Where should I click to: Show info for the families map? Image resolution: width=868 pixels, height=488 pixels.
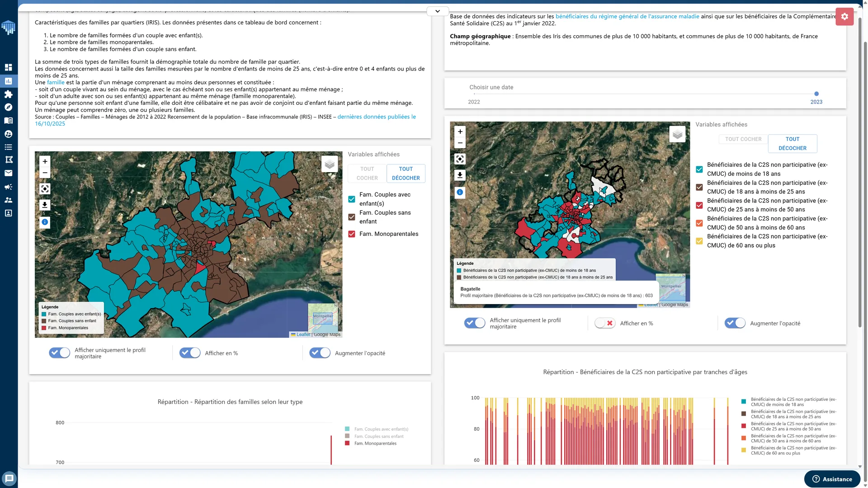[x=45, y=222]
